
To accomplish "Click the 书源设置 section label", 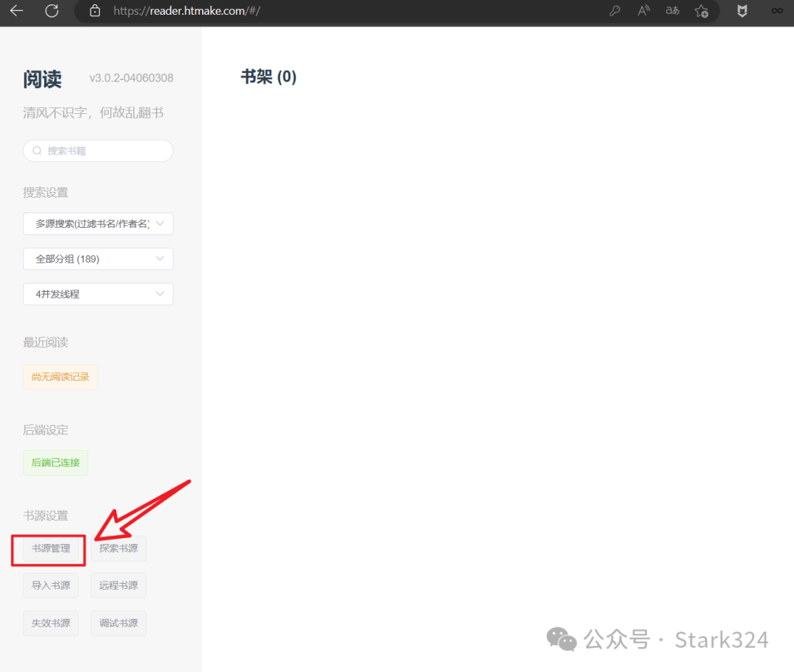I will [46, 515].
